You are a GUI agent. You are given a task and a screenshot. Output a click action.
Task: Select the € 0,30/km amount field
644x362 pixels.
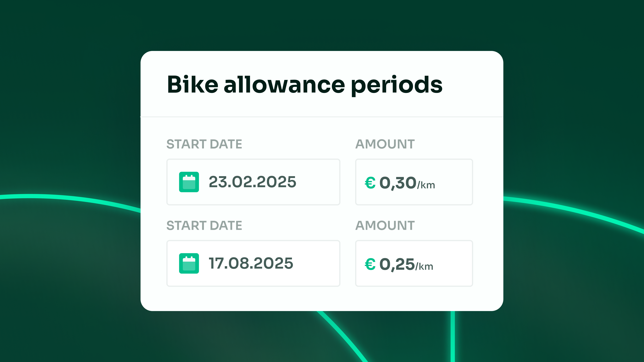pyautogui.click(x=414, y=182)
